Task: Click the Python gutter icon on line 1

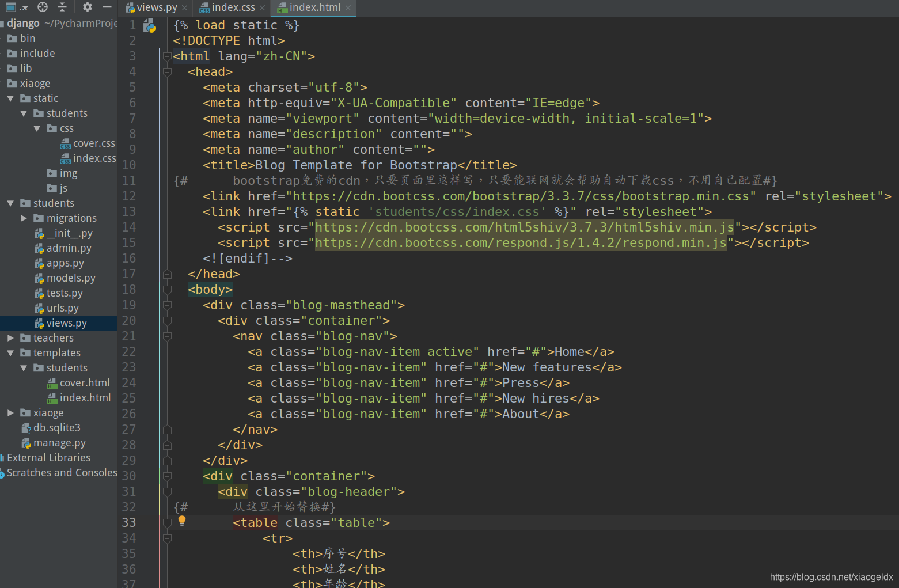Action: (x=150, y=25)
